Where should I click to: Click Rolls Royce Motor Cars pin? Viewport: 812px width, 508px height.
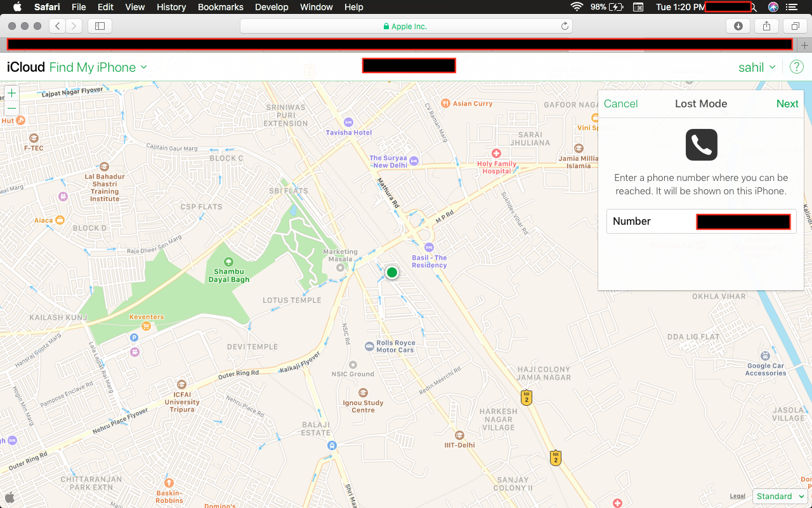[369, 346]
